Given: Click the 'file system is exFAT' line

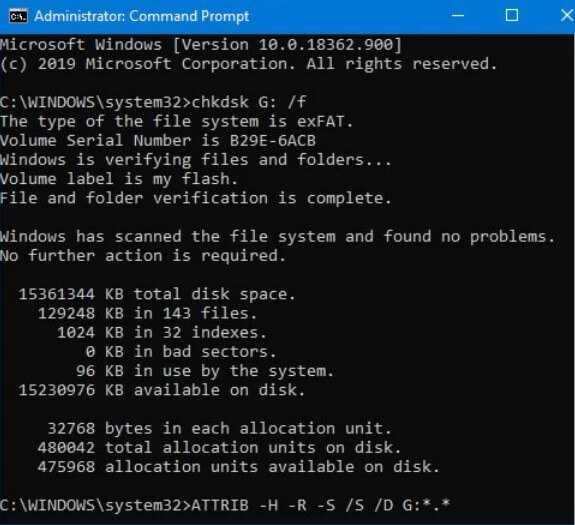Looking at the screenshot, I should pos(176,121).
